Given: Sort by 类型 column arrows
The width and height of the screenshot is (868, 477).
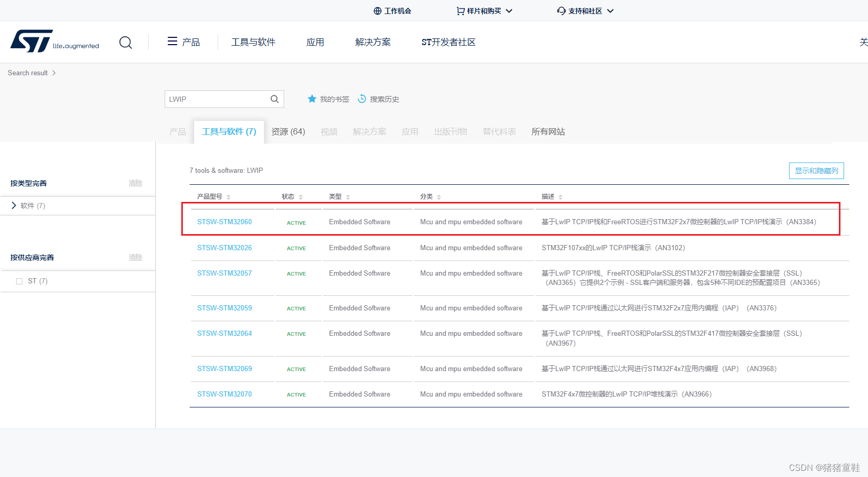Looking at the screenshot, I should click(x=348, y=197).
